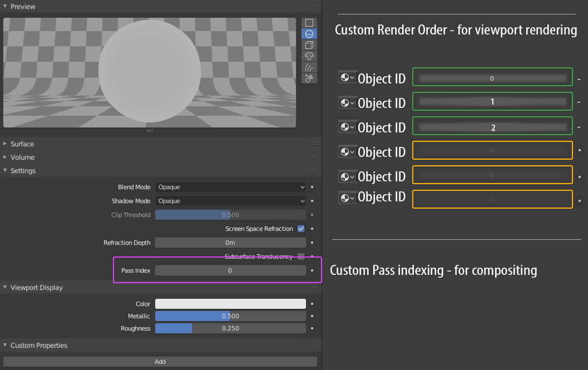Open the Shadow Mode dropdown

[x=230, y=201]
